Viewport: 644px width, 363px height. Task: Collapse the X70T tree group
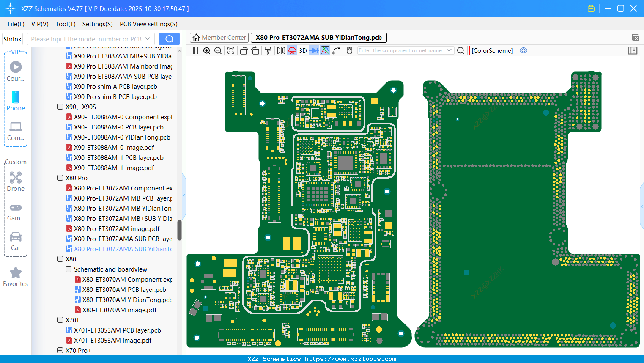[60, 320]
